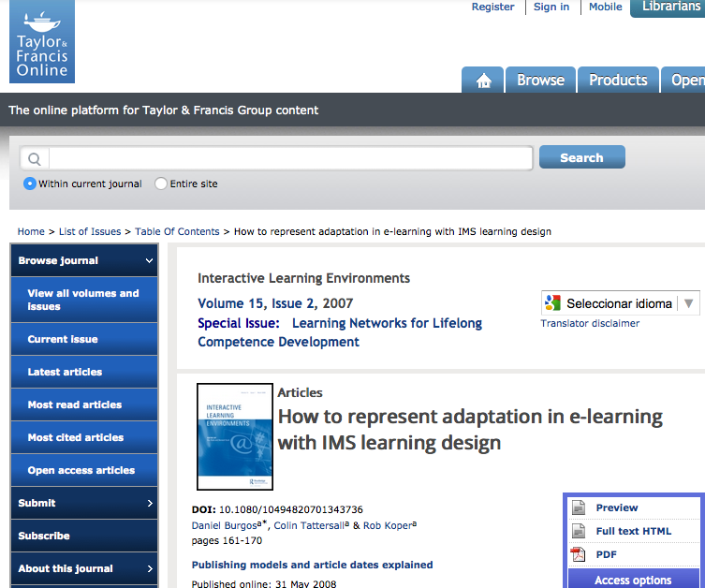Click the Full text HTML page icon
Viewport: 705px width, 588px height.
(x=579, y=531)
